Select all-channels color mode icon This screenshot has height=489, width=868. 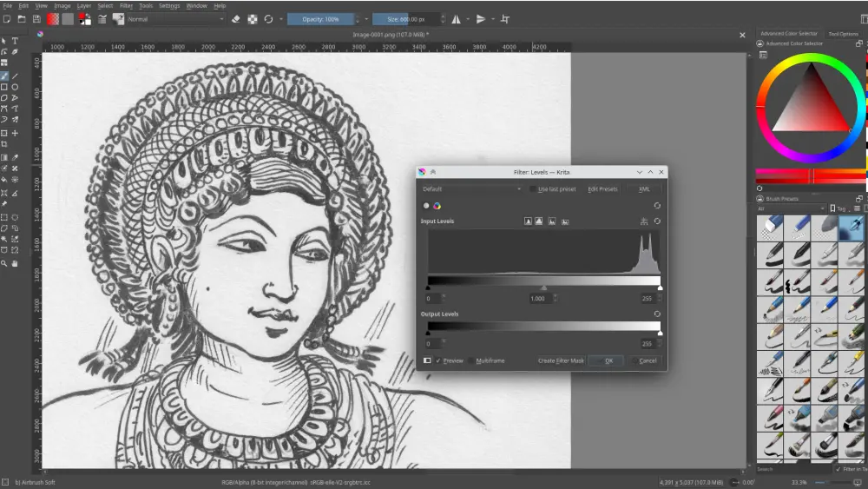[x=437, y=206]
